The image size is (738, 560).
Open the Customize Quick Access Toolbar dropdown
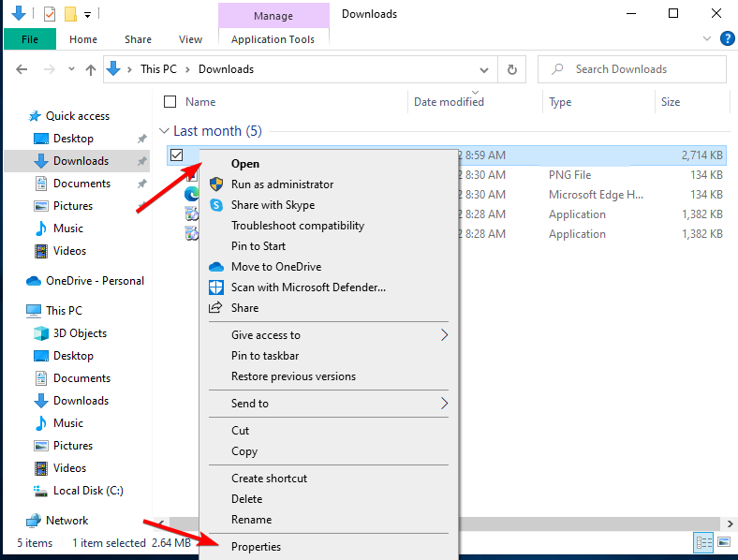[87, 15]
